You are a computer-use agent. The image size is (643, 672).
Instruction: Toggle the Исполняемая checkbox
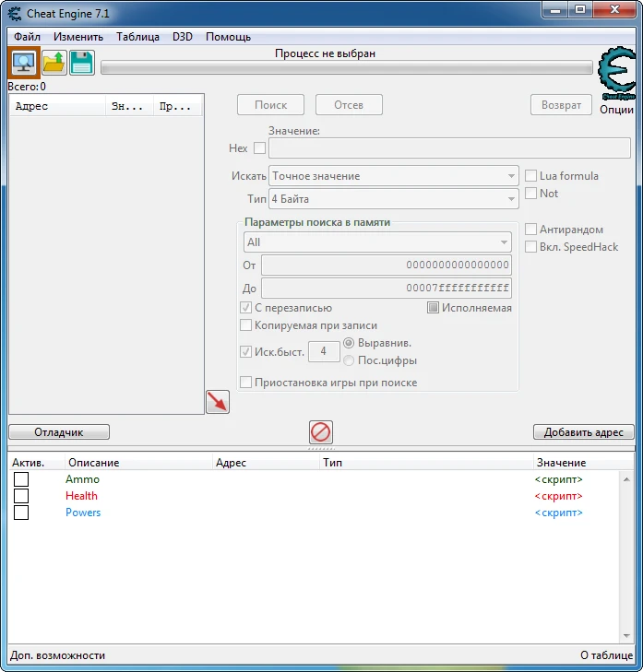[x=433, y=308]
